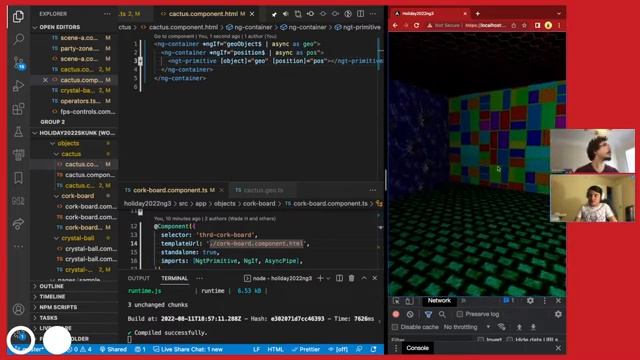Clear the network log
Screen dimensions: 640x360
click(x=410, y=314)
